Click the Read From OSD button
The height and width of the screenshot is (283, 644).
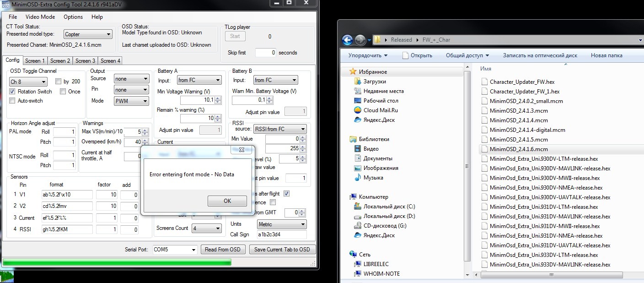coord(223,250)
